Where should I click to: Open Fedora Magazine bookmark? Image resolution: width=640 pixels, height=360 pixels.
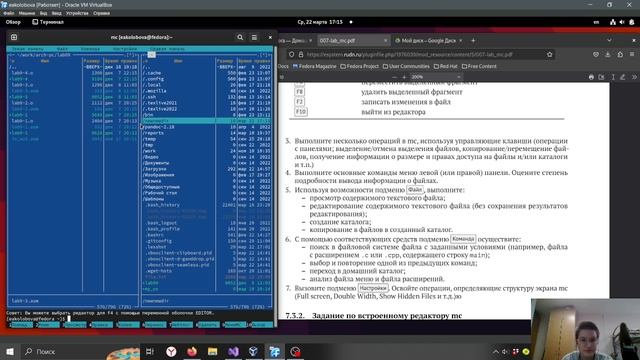(315, 66)
